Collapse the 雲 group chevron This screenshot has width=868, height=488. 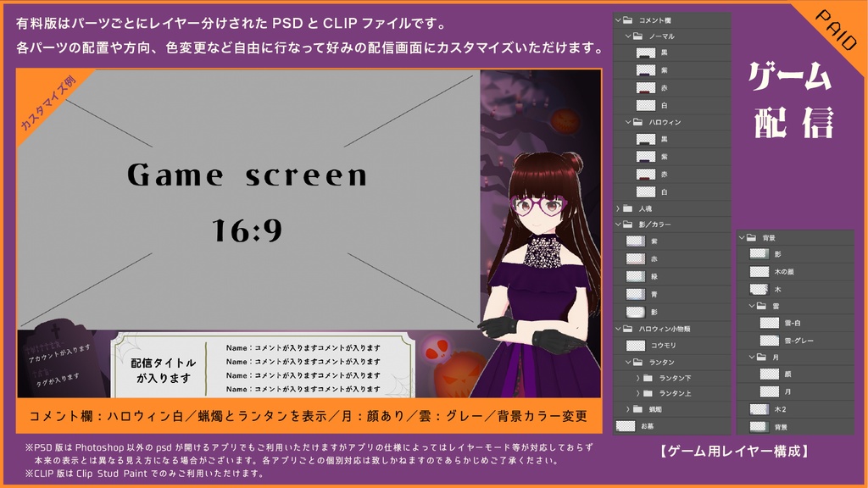[x=750, y=304]
